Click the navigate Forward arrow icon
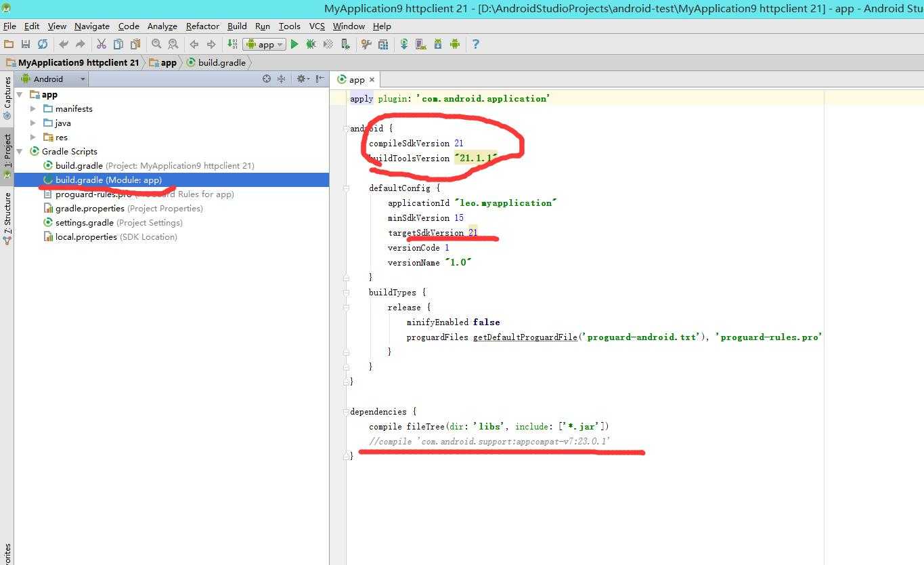 pos(211,44)
